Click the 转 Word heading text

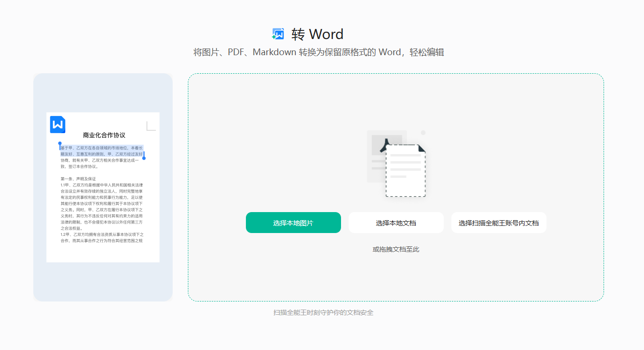coord(317,34)
